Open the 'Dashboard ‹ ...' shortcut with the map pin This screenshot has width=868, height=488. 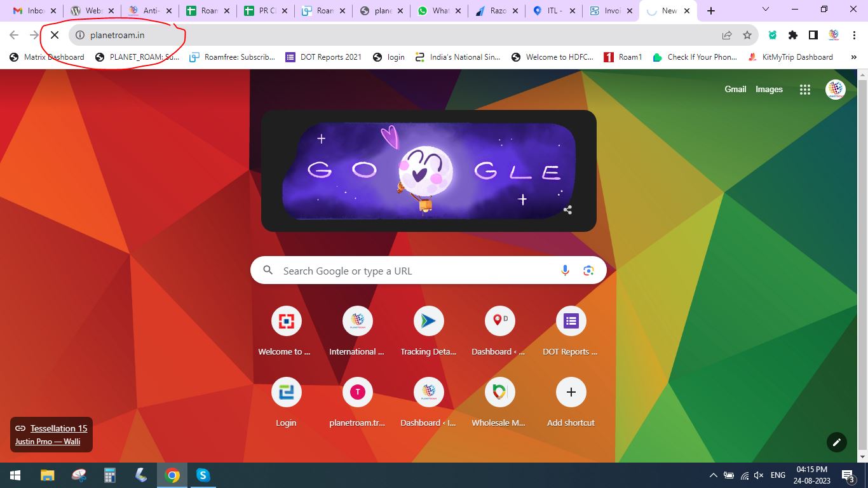(499, 332)
